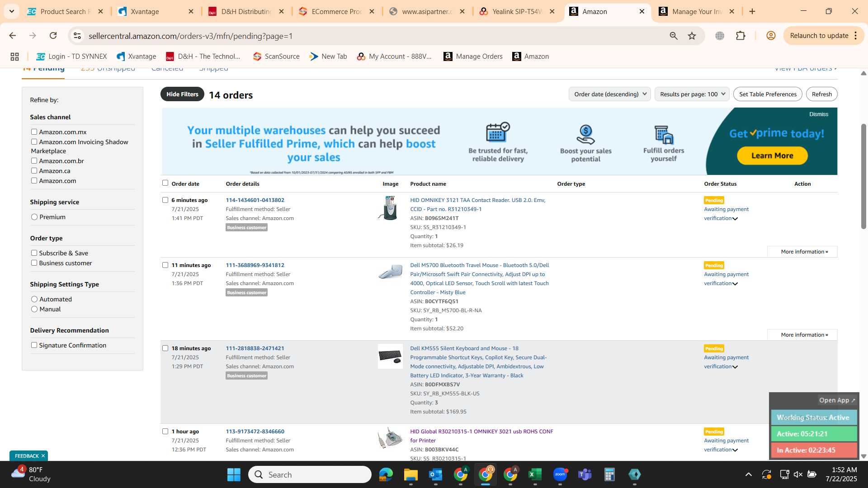868x488 pixels.
Task: Go back with the browser back arrow
Action: coord(13,36)
